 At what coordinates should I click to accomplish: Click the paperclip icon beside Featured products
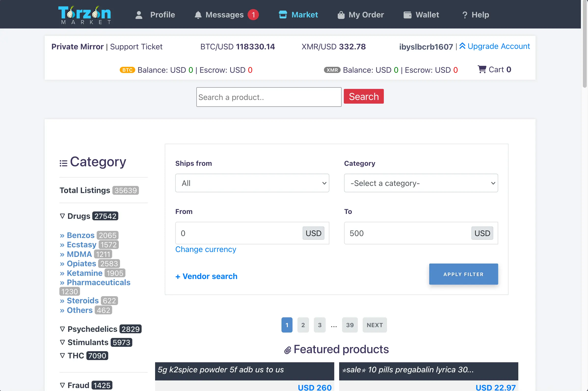coord(288,350)
